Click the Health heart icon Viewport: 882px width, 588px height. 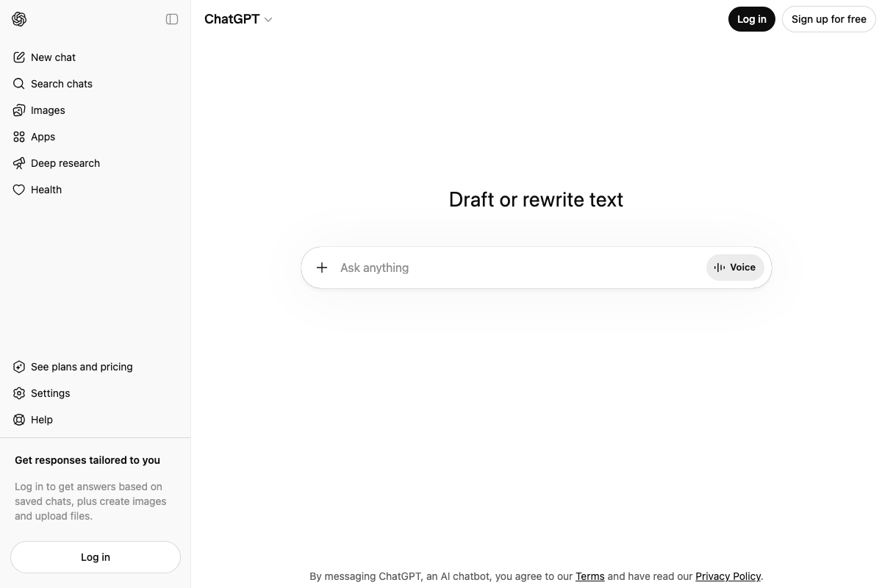19,190
